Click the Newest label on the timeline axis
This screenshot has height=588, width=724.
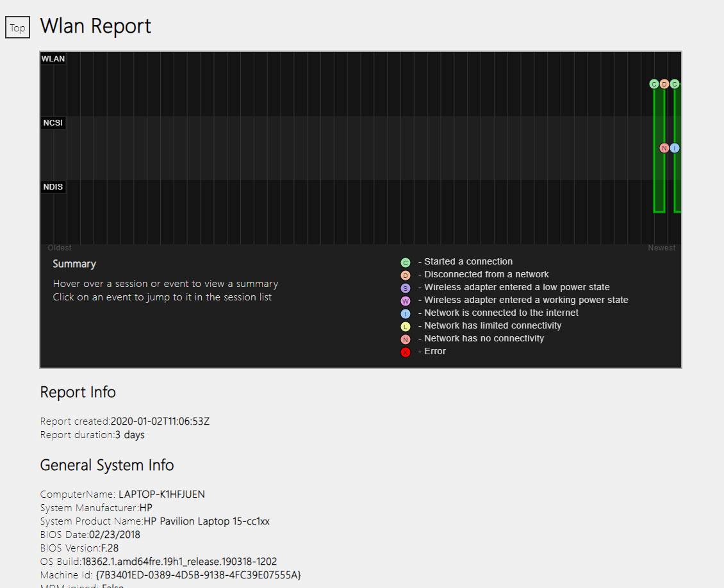(661, 248)
